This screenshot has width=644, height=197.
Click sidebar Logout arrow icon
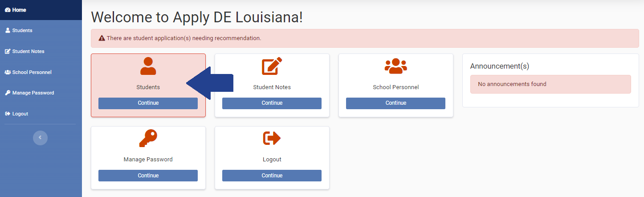tap(8, 114)
